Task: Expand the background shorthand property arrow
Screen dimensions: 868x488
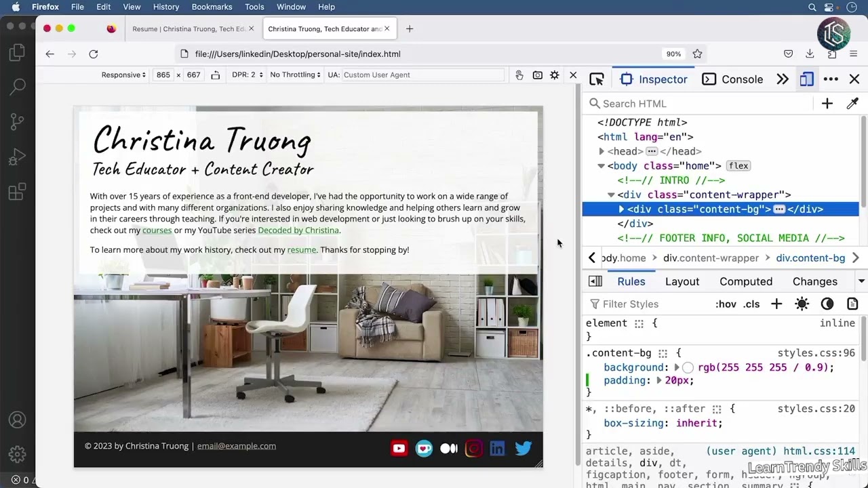Action: click(677, 367)
